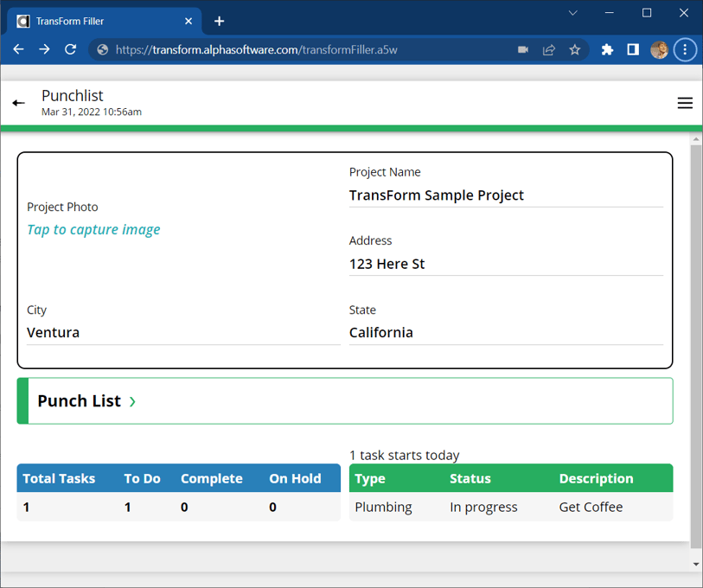Reload the page with the refresh icon
The image size is (703, 588).
click(71, 49)
